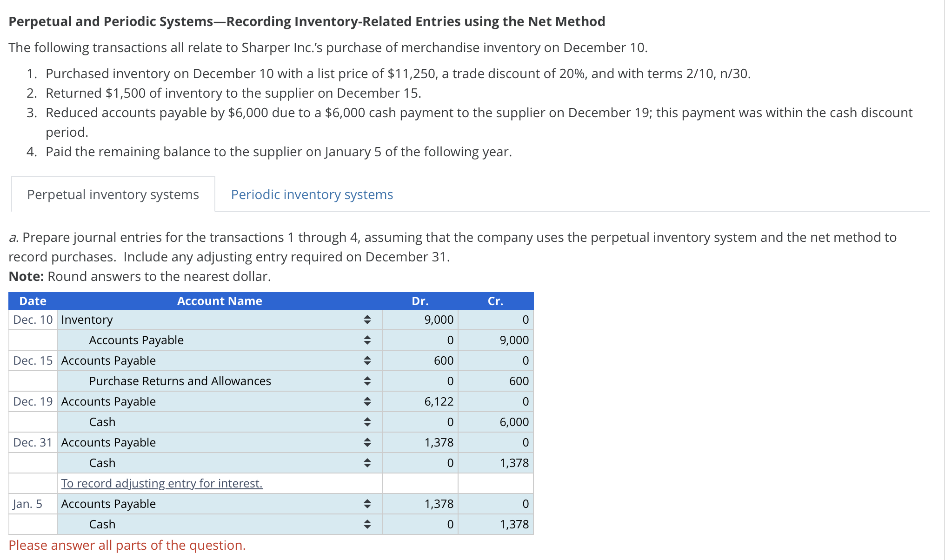Open the account dropdown beside Accounts Payable on Dec. 10
This screenshot has height=560, width=945.
(x=367, y=340)
